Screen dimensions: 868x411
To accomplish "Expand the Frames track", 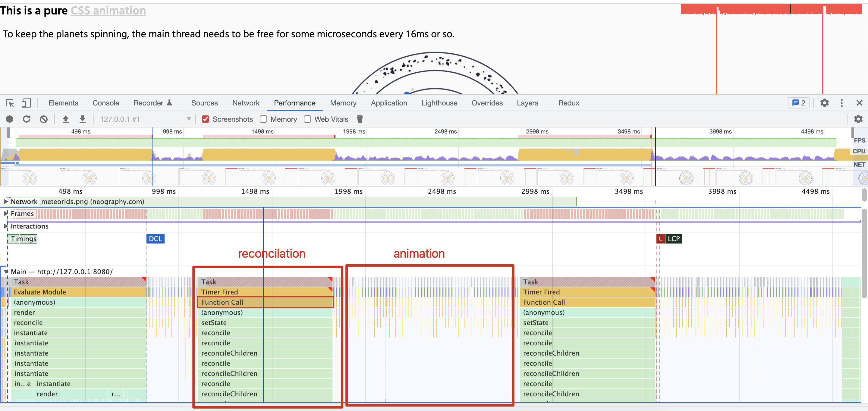I will pos(6,214).
